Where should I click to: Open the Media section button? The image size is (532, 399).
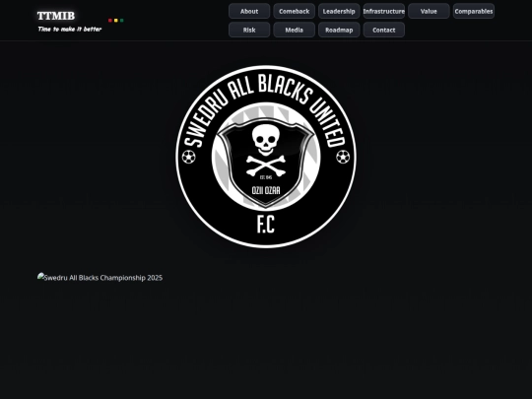tap(295, 30)
